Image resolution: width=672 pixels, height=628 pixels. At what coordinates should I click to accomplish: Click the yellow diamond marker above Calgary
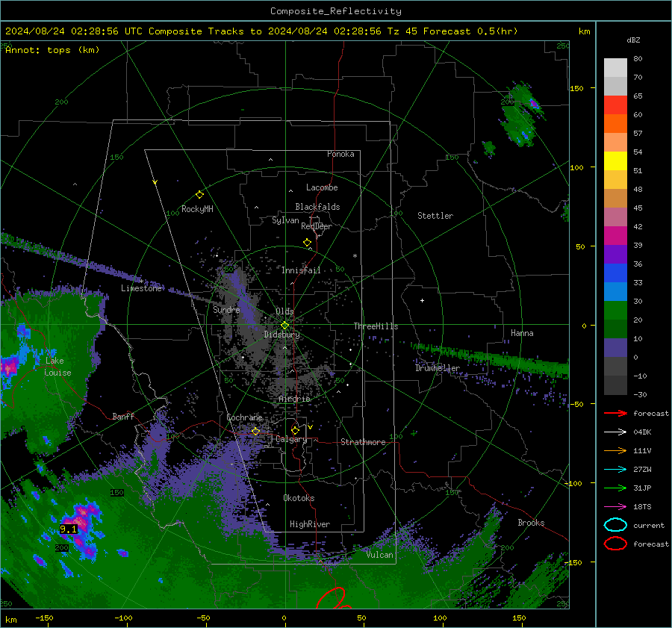295,430
